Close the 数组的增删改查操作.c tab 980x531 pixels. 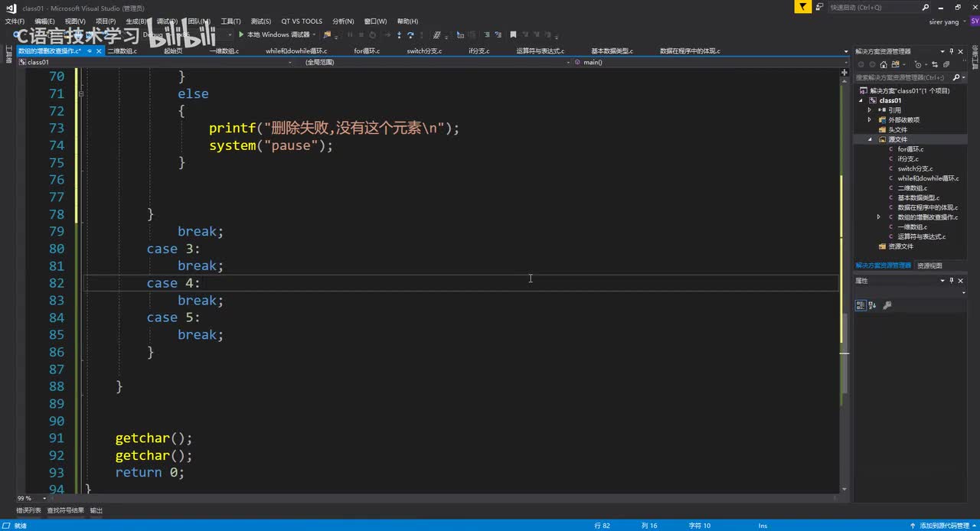tap(100, 50)
